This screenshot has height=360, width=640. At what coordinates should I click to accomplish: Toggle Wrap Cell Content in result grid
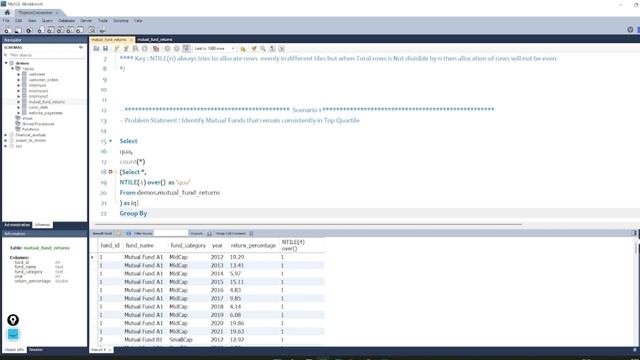[x=251, y=233]
